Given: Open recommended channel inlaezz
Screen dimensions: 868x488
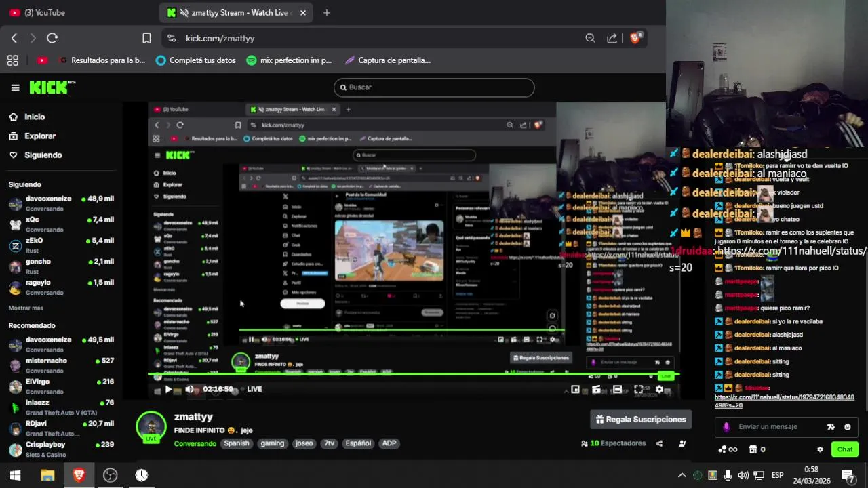Looking at the screenshot, I should click(61, 407).
